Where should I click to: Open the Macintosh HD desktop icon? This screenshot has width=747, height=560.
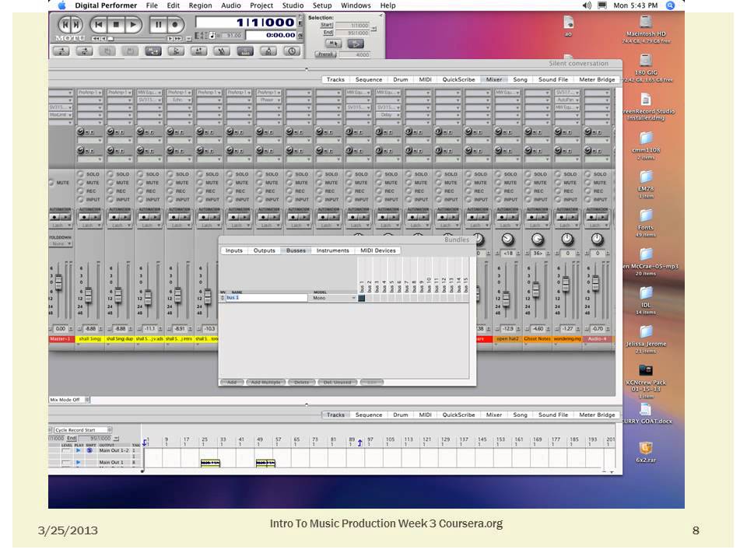coord(646,23)
